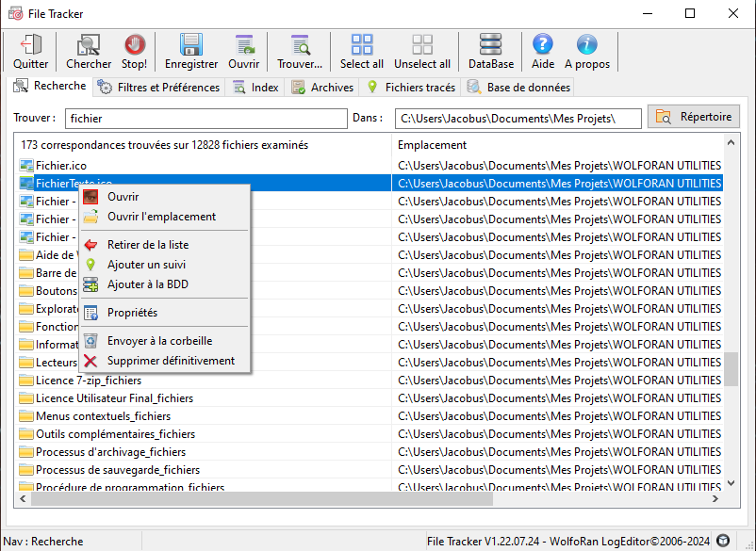Click the Répertoire button
Screen dimensions: 756x551
693,117
